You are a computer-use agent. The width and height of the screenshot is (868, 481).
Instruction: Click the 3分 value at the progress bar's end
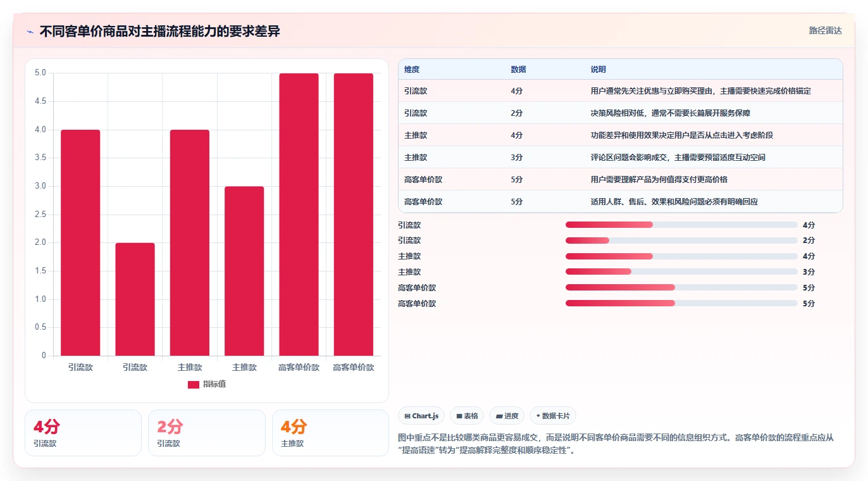(809, 272)
